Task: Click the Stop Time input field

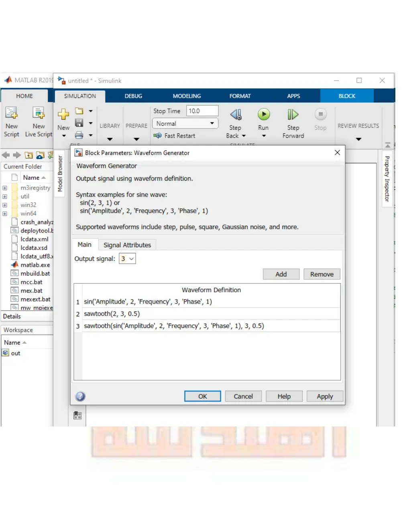Action: pos(202,111)
